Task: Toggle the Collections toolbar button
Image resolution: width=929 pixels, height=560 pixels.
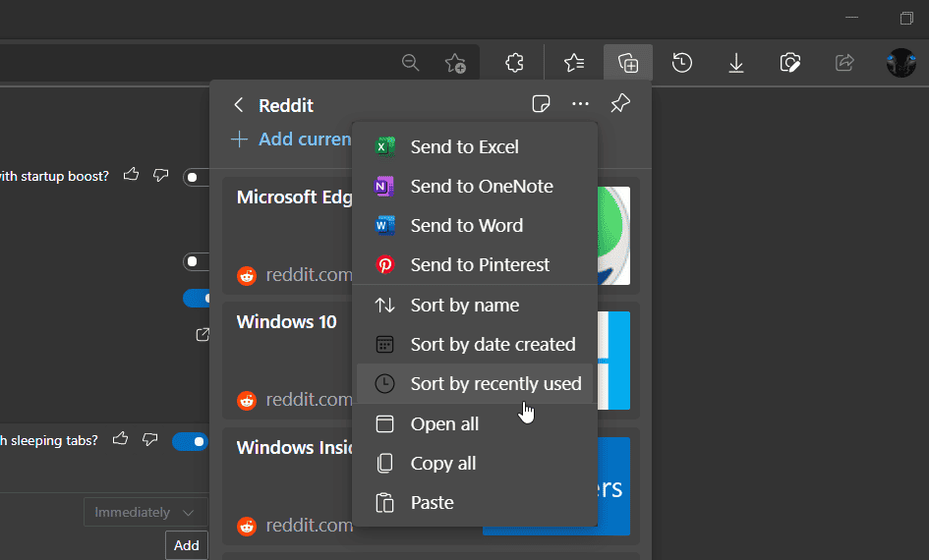Action: click(x=628, y=62)
